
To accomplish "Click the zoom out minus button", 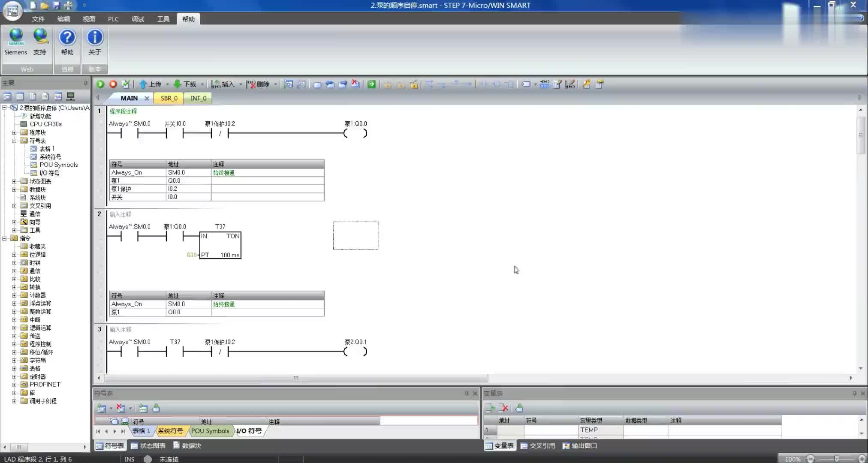I will [x=811, y=459].
